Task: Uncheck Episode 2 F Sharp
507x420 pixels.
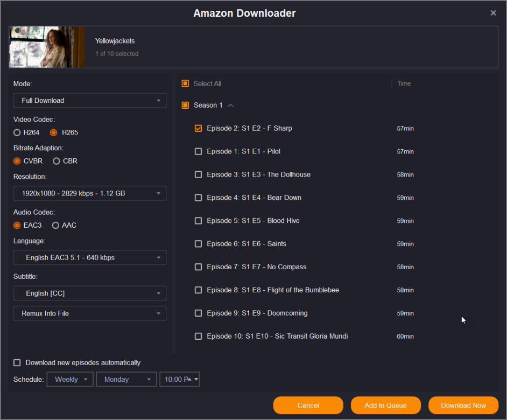Action: click(198, 128)
